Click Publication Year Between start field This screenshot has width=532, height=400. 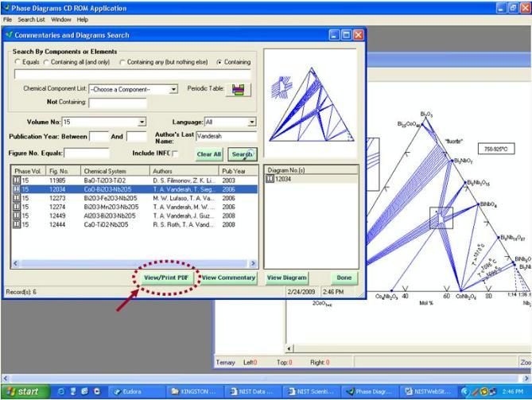point(99,137)
